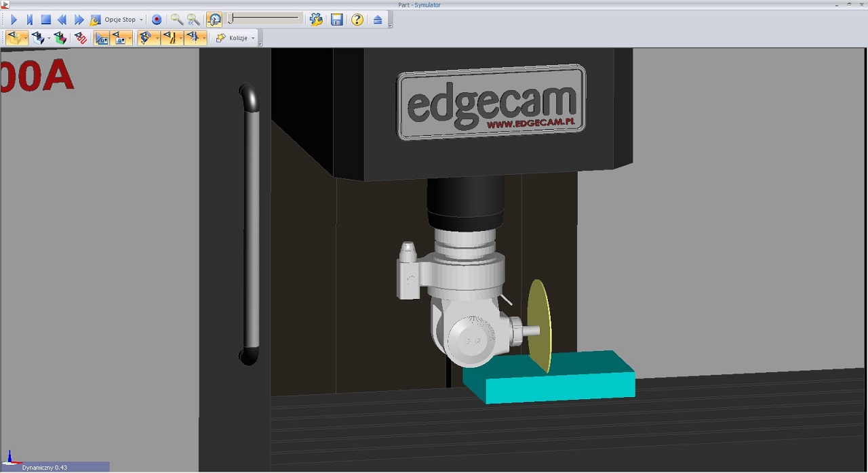Click the Kolizje collision check button
Screen dimensions: 868x473
[x=231, y=38]
